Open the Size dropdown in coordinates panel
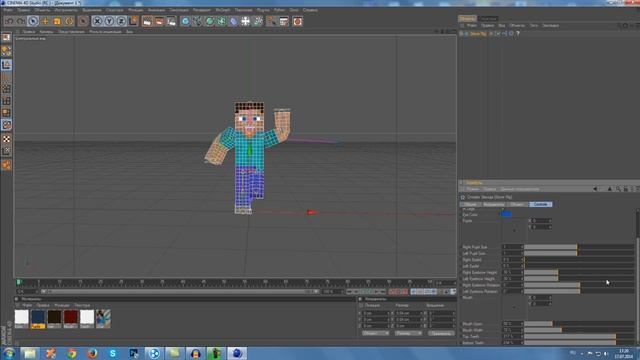 (x=408, y=333)
